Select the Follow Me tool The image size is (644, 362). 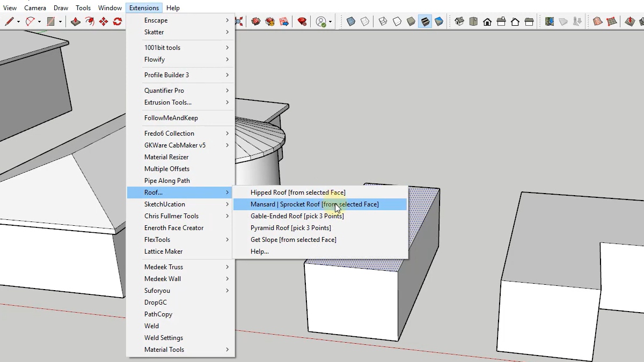click(x=90, y=21)
